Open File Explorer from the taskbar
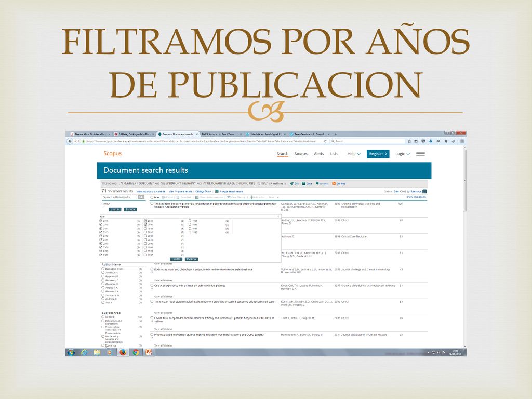 pyautogui.click(x=97, y=353)
